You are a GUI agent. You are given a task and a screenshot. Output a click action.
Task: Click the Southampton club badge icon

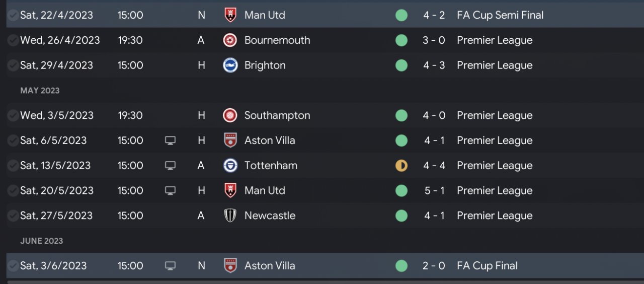230,115
